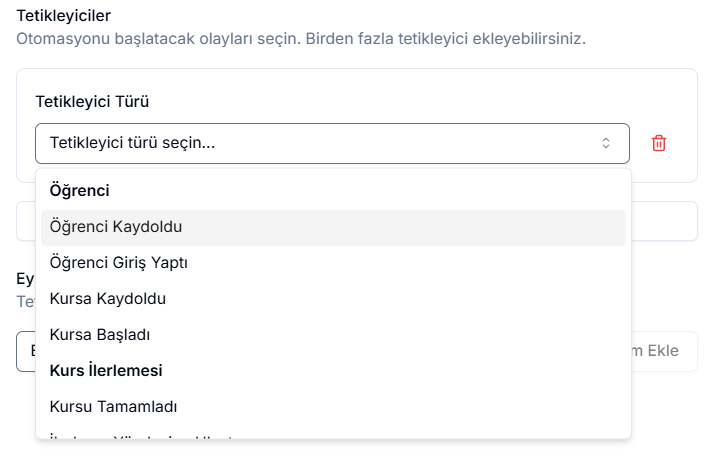This screenshot has height=462, width=727.
Task: Choose "Öğrenci Giriş Yaptı" from the list
Action: (118, 263)
